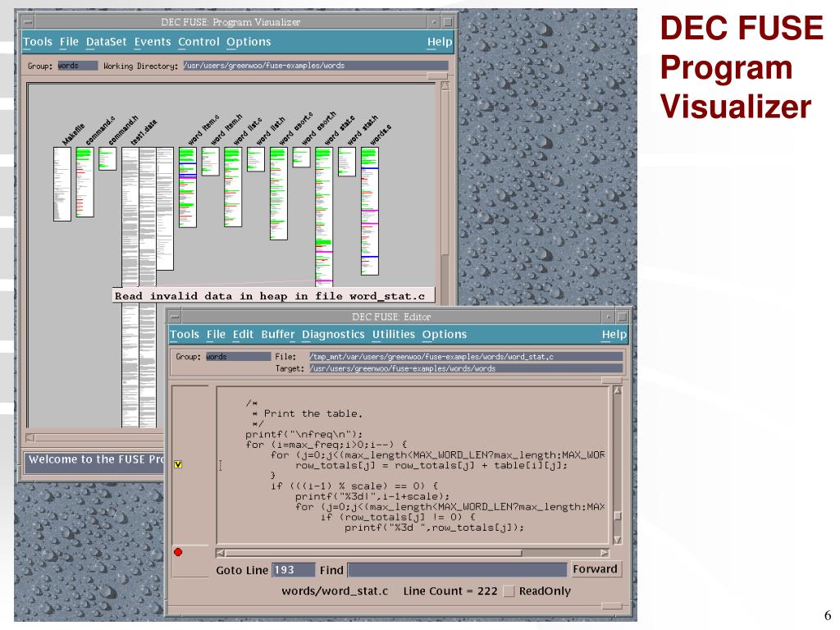
Task: Open the Program Visualizer window menu button
Action: pyautogui.click(x=28, y=22)
